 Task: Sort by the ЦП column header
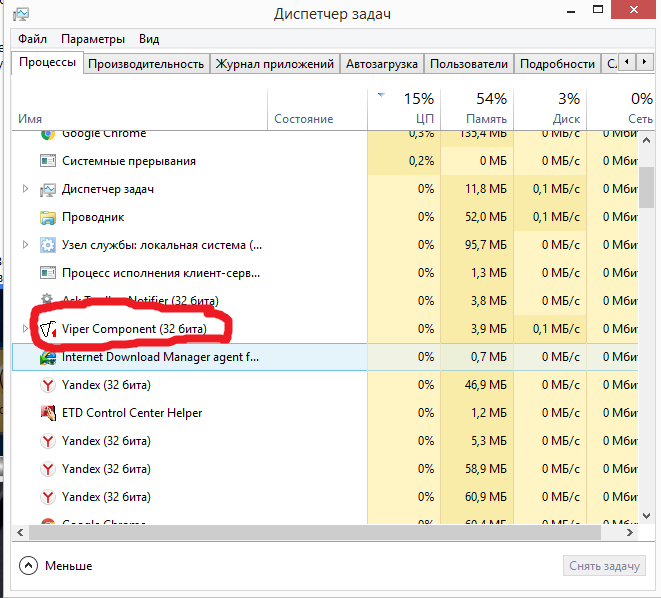click(x=404, y=110)
